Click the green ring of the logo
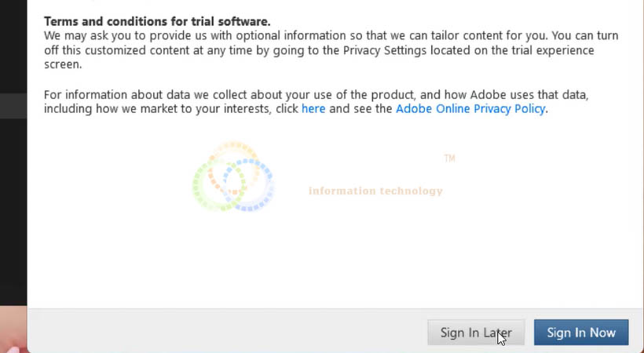 coord(218,186)
